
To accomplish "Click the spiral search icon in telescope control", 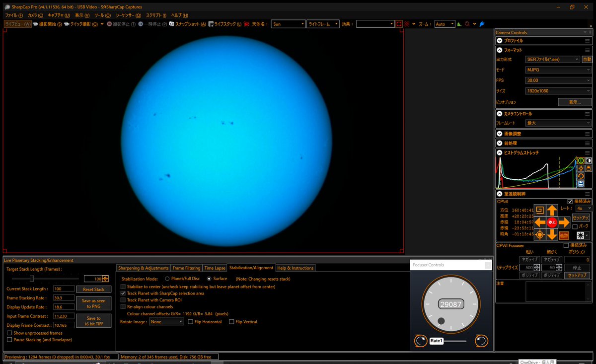I will (x=540, y=211).
